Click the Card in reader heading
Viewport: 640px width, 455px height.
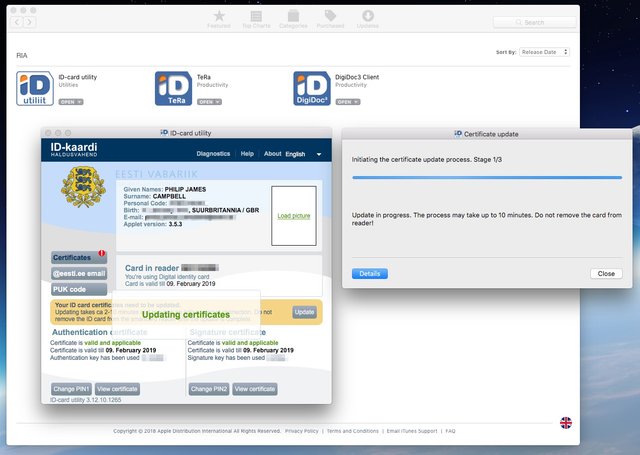(x=152, y=268)
